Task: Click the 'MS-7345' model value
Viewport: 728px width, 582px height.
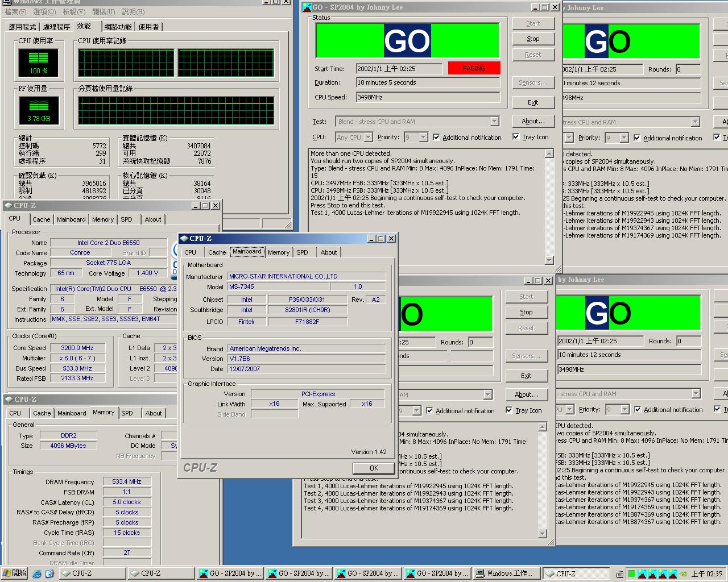Action: (x=278, y=286)
